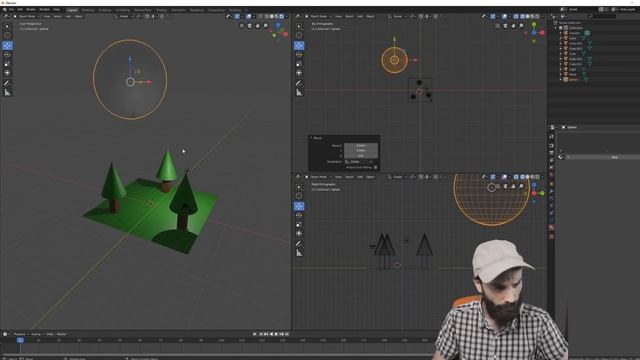Select the Cursor tool in the right orthographic viewport
The image size is (640, 360).
coord(299,196)
